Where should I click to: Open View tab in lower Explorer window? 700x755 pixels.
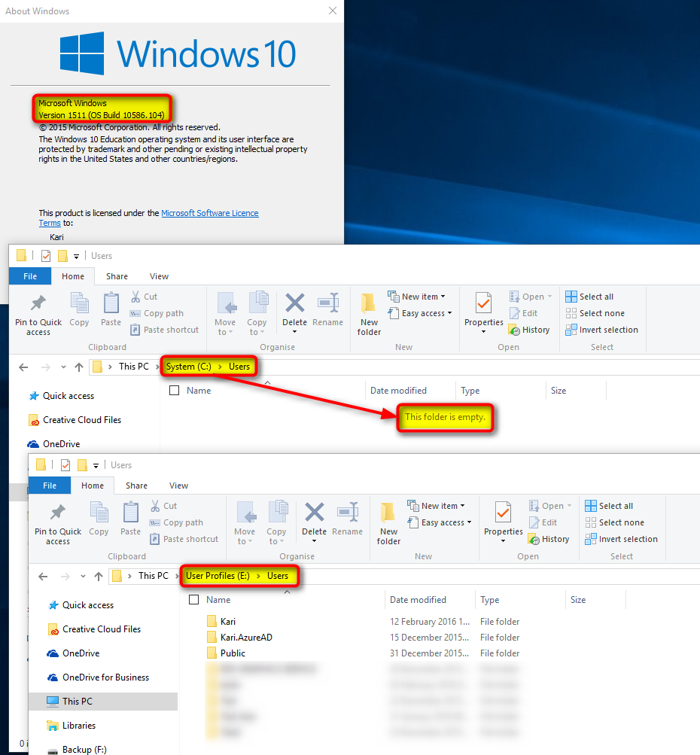[178, 486]
